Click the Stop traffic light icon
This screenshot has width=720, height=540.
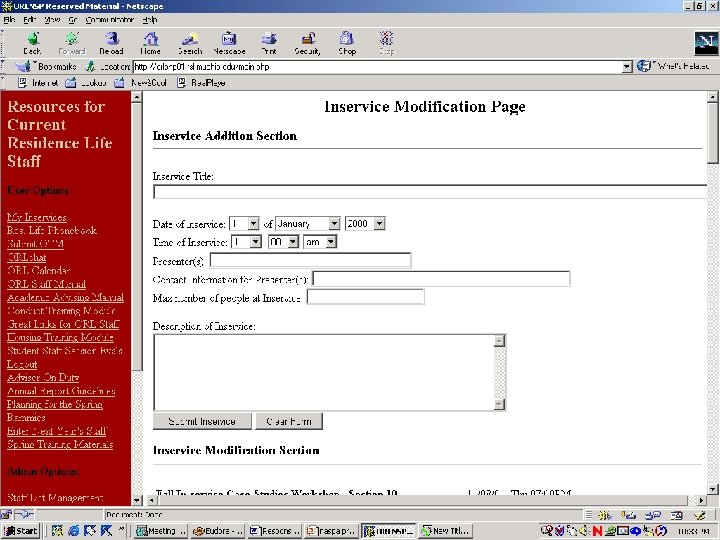pyautogui.click(x=387, y=43)
